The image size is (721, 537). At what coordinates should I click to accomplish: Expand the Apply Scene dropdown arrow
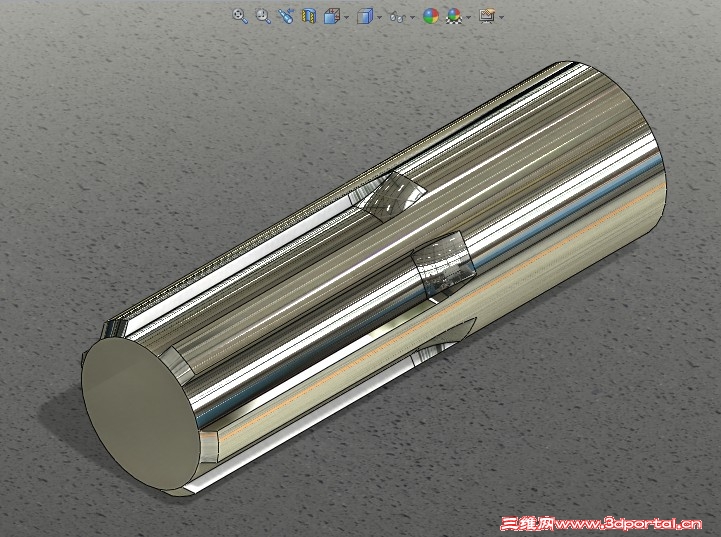468,17
